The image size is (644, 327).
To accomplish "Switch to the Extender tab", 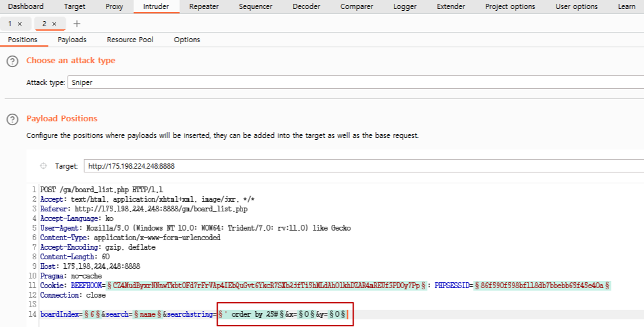I will click(451, 6).
